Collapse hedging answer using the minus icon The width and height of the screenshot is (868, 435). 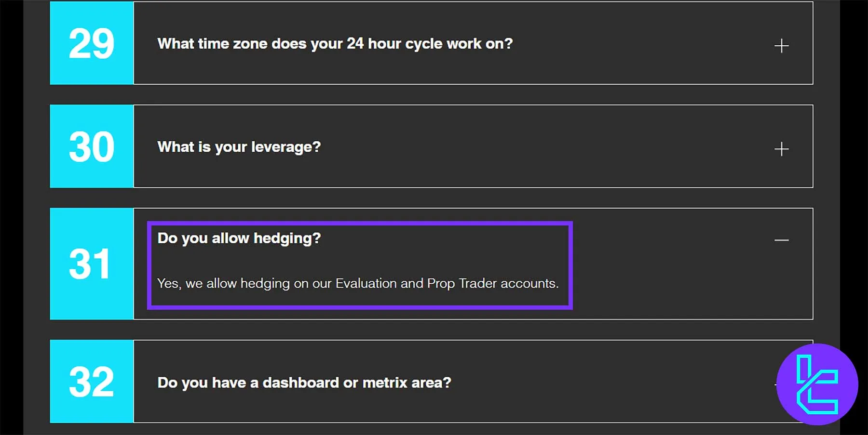[781, 240]
